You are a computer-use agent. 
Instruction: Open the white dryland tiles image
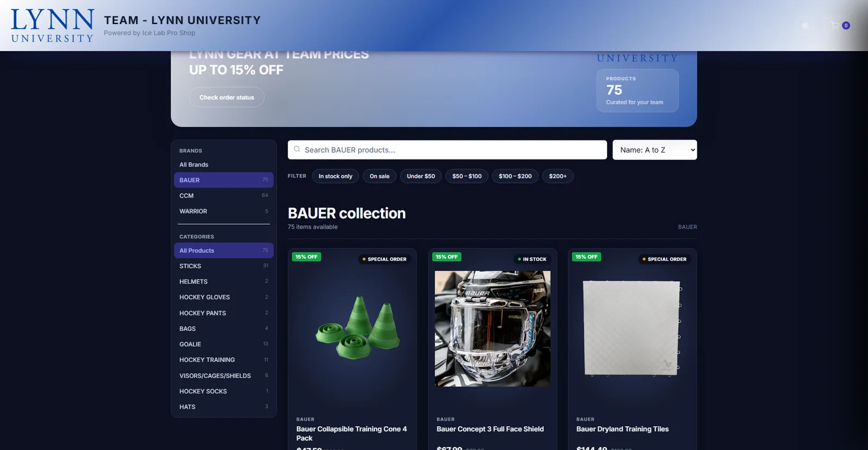[633, 328]
